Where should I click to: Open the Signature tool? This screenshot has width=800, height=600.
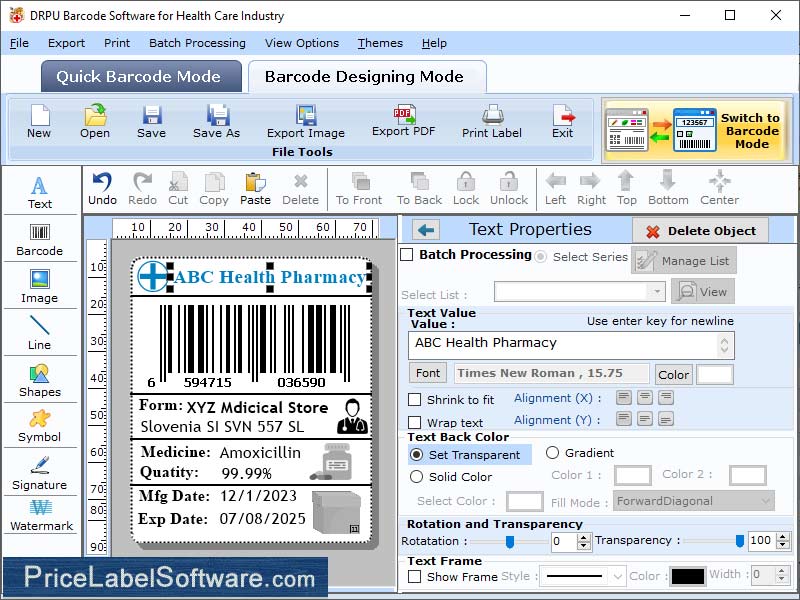(40, 473)
